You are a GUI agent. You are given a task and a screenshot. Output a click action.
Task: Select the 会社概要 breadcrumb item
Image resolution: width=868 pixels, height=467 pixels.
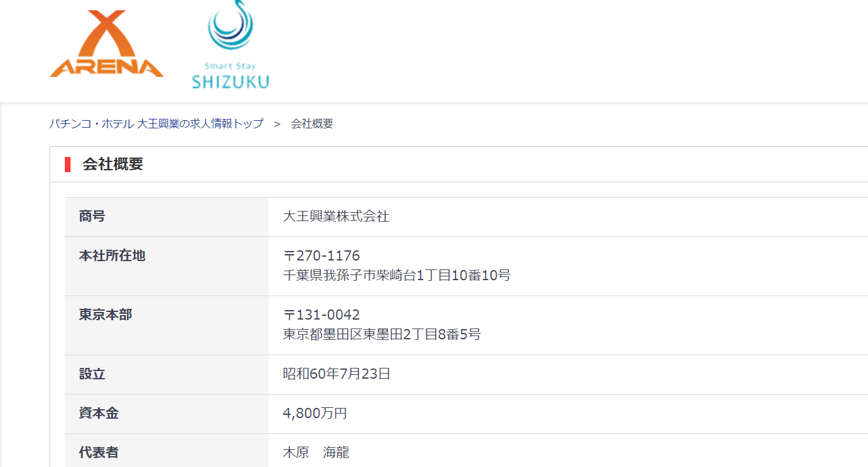click(x=312, y=124)
